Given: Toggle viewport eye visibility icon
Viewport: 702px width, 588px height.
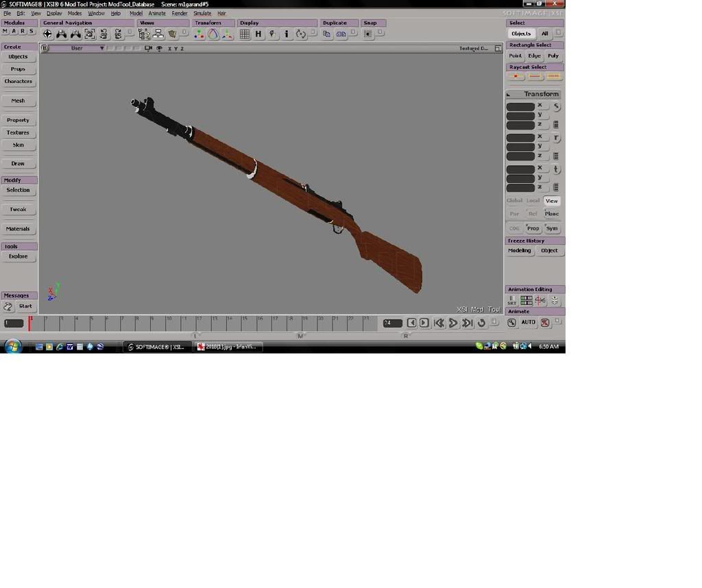Looking at the screenshot, I should coord(159,49).
